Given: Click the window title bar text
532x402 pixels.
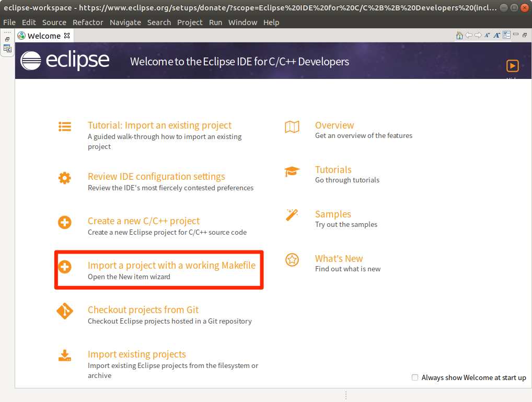Looking at the screenshot, I should pos(250,7).
